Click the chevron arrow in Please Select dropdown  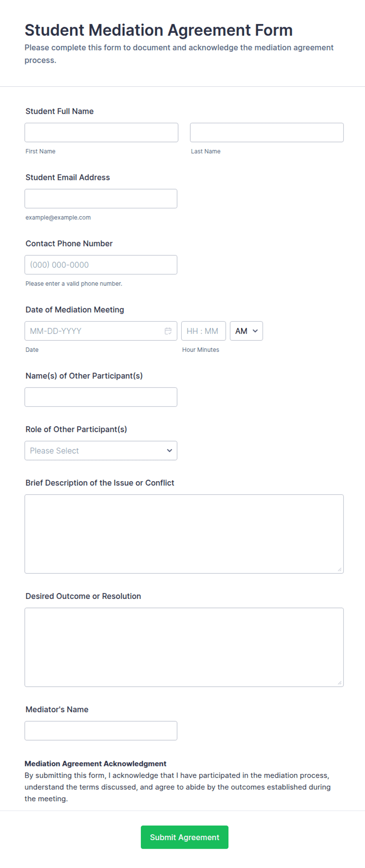[170, 451]
